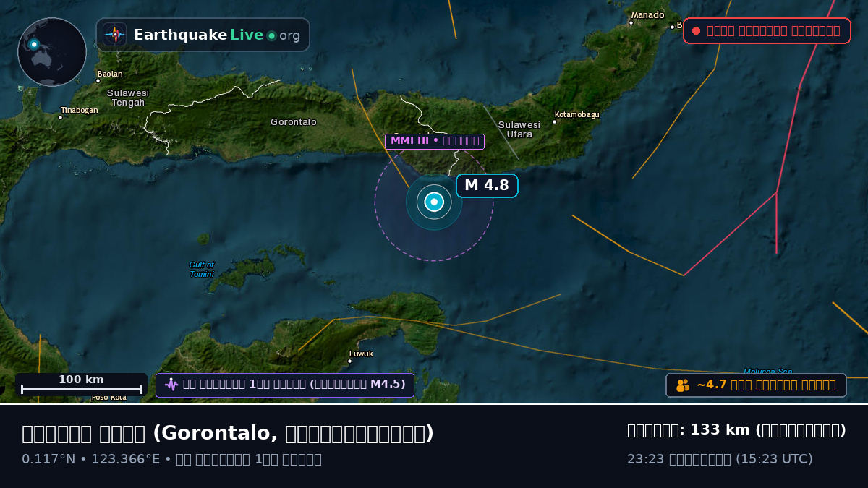Click the Baolan city dot
This screenshot has height=488, width=868.
point(98,80)
